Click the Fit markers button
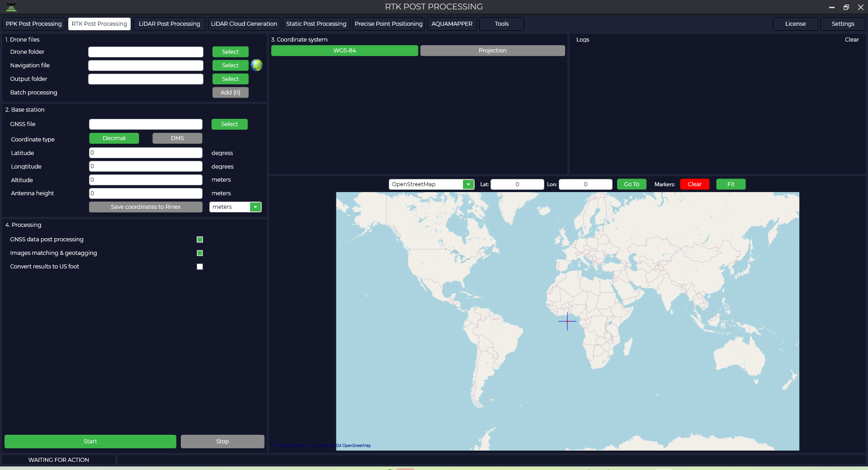This screenshot has height=470, width=868. tap(731, 184)
